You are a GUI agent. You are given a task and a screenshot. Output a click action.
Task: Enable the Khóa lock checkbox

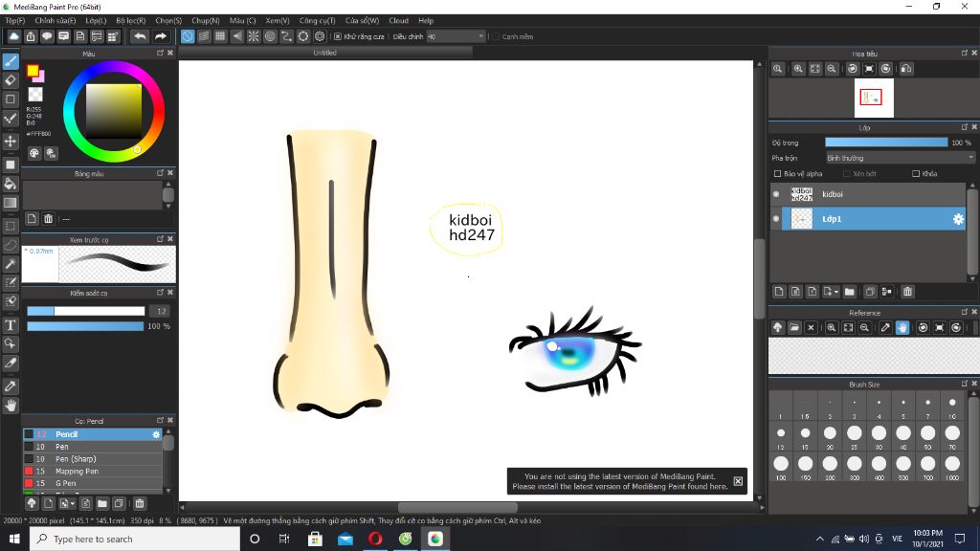coord(916,174)
